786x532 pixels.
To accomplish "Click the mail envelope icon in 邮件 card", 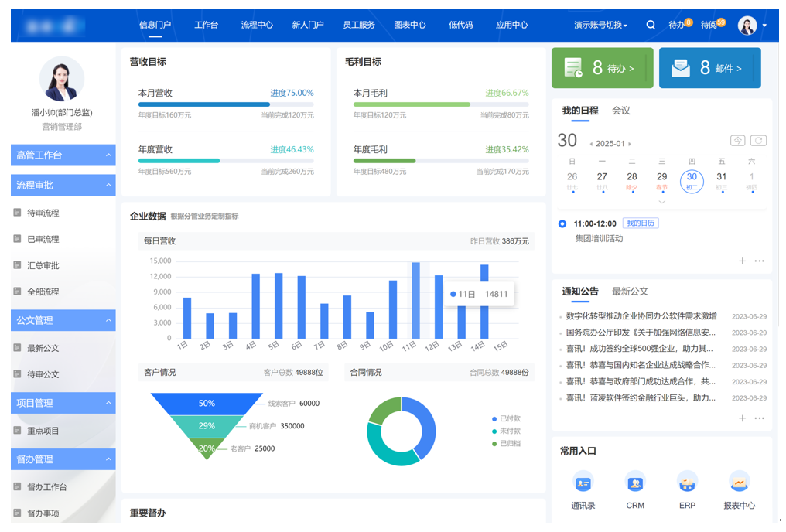I will click(681, 67).
